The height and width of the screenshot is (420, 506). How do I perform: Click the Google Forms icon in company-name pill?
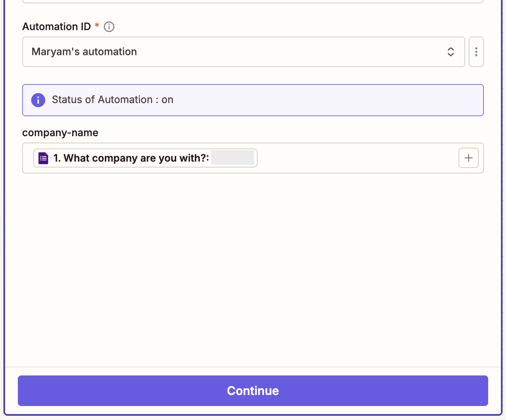[43, 158]
